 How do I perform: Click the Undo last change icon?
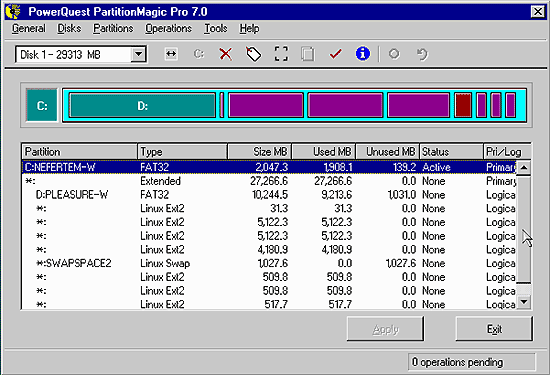click(x=422, y=54)
